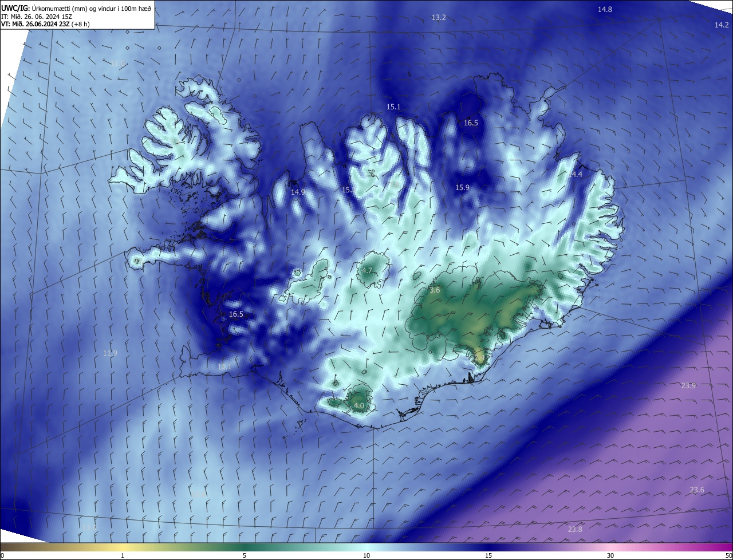Select the 23.8 value near the bottom
This screenshot has height=560, width=733.
click(x=575, y=530)
